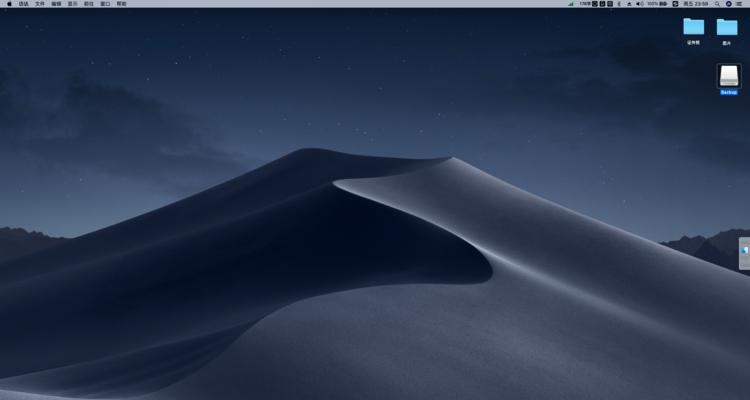
Task: Click the Bluetooth icon in menu bar
Action: coord(619,3)
